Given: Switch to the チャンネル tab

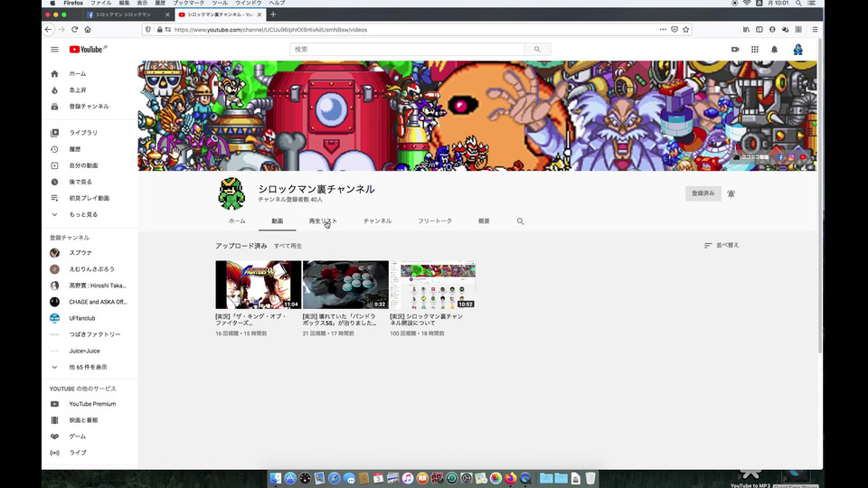Looking at the screenshot, I should click(378, 221).
